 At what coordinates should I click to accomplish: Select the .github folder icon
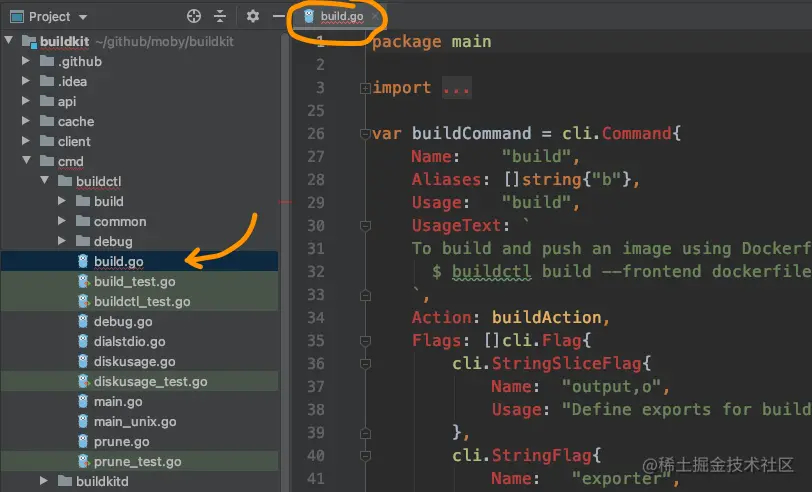point(47,61)
